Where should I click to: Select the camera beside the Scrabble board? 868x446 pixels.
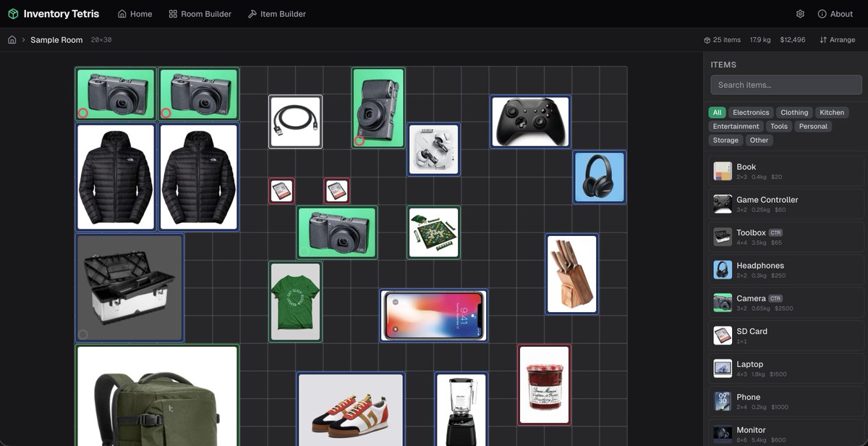pyautogui.click(x=337, y=232)
